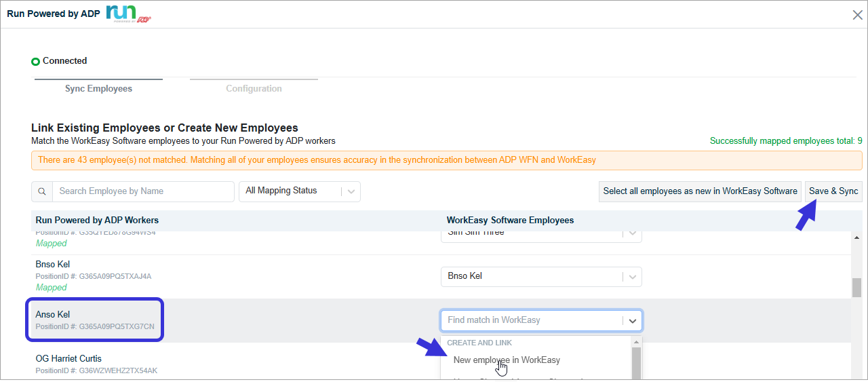Click the Find match in WorkEasy field
868x382 pixels.
coord(532,320)
